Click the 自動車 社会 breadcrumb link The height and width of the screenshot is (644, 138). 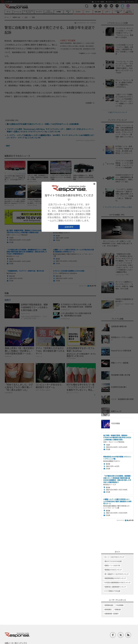[16, 17]
